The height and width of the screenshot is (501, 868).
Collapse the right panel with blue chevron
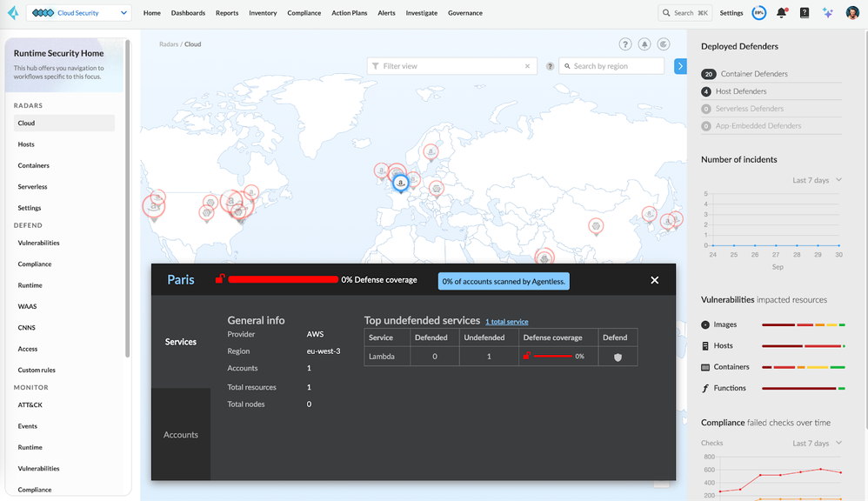click(680, 66)
